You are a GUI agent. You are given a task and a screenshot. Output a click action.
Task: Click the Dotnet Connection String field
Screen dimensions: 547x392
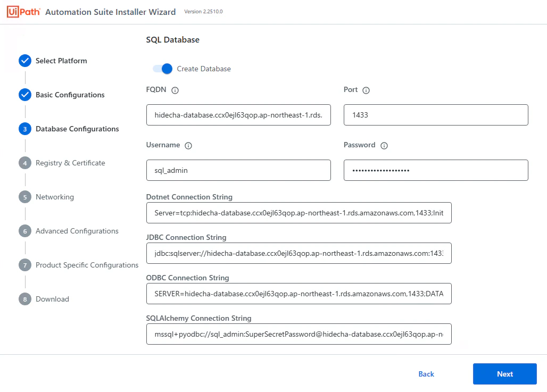299,213
